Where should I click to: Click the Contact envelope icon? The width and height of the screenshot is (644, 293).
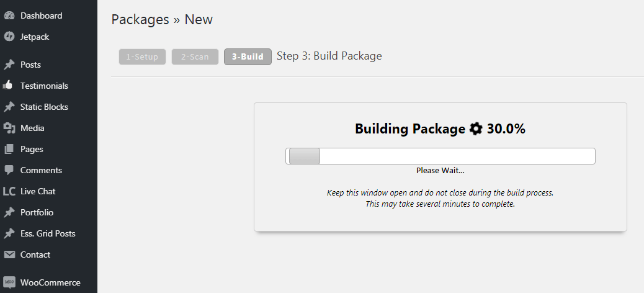9,255
